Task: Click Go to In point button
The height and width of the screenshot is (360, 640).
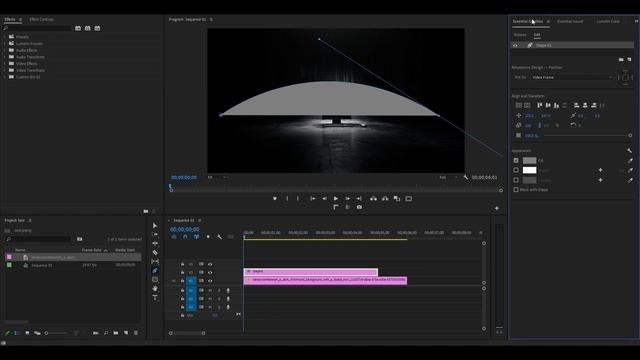Action: 313,198
